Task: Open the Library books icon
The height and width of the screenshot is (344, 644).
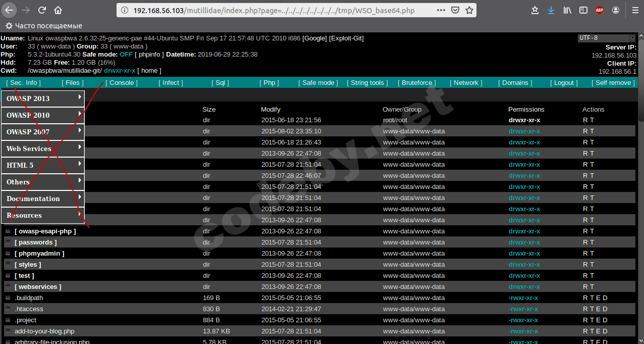Action: tap(567, 10)
